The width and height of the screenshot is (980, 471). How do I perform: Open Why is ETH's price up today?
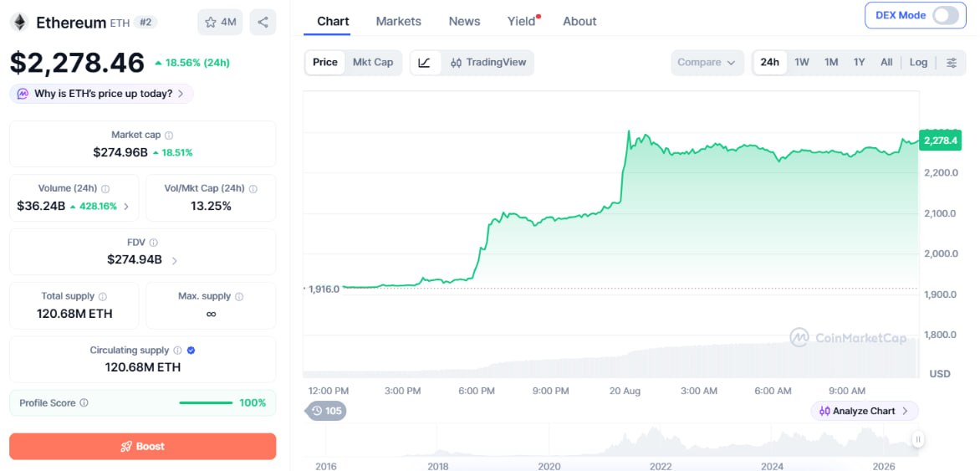(101, 94)
